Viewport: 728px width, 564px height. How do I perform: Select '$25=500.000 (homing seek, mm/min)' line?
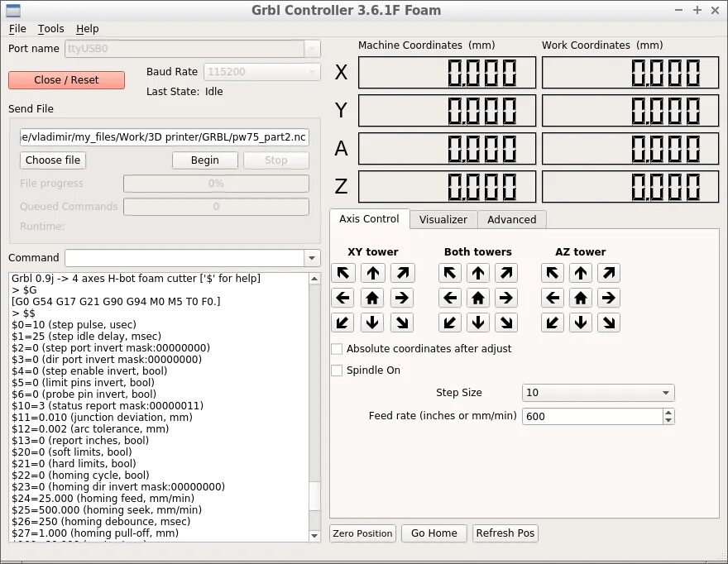point(107,510)
